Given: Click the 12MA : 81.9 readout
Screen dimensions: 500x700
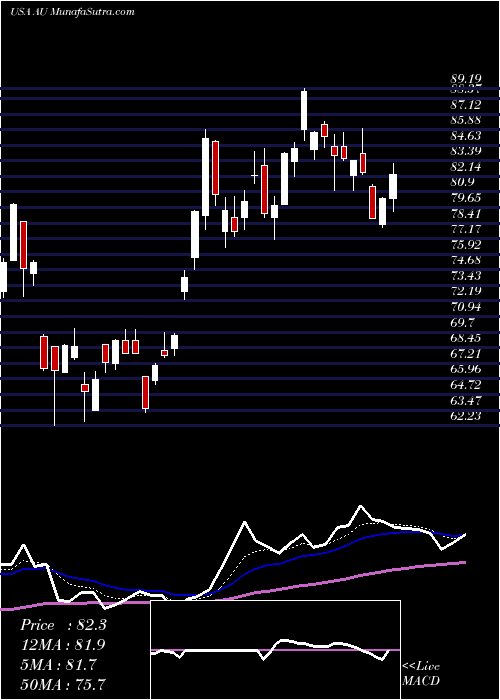Looking at the screenshot, I should pos(63,645).
